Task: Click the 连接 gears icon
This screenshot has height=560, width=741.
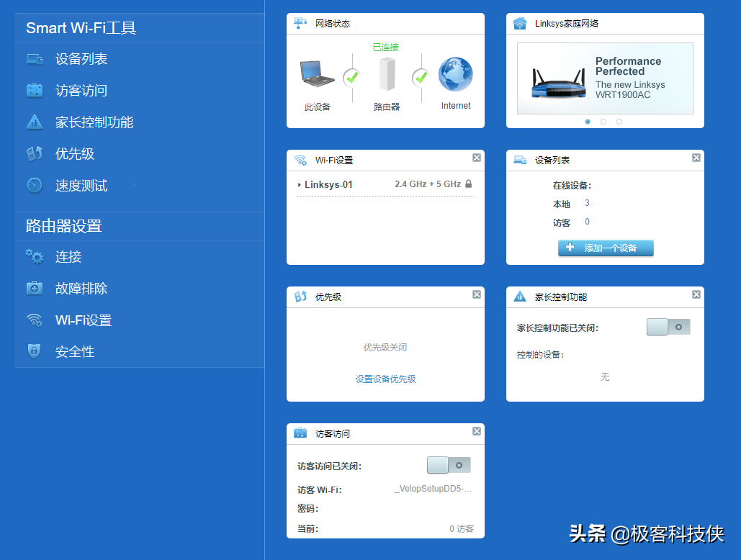Action: (35, 256)
